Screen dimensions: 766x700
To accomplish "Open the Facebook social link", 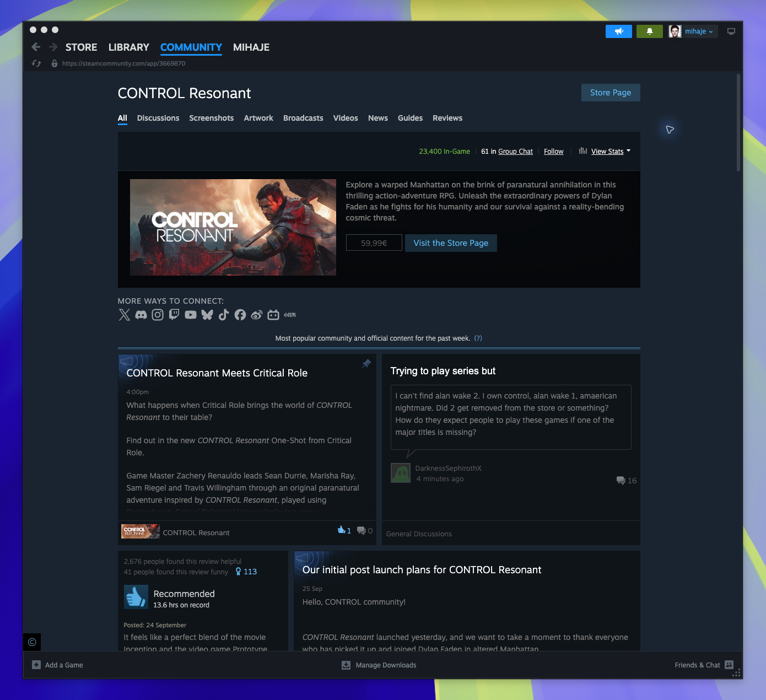I will (x=240, y=315).
